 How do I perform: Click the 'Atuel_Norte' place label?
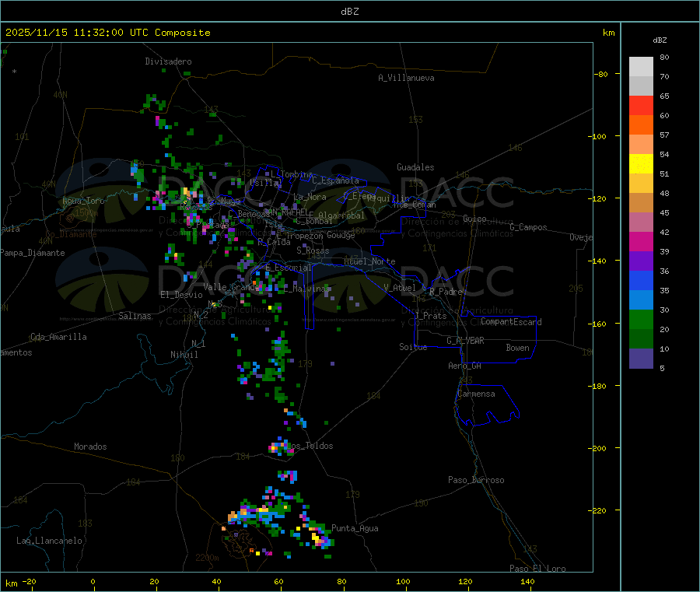pyautogui.click(x=369, y=261)
